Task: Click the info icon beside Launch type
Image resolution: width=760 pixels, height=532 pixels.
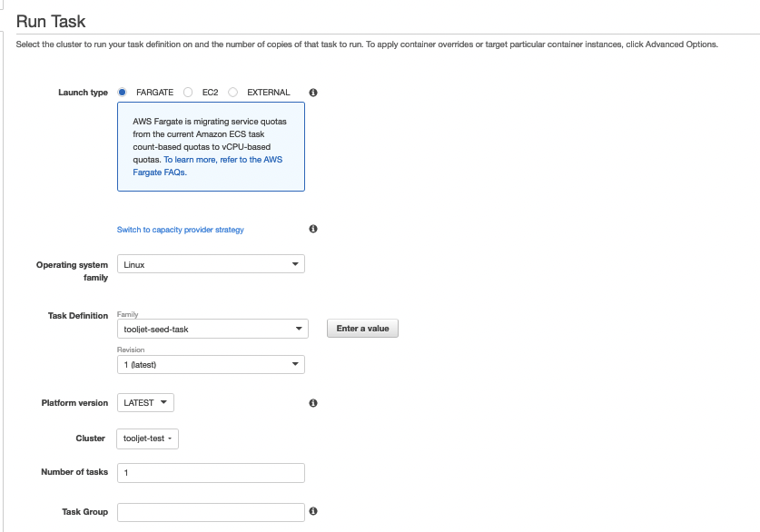Action: pyautogui.click(x=313, y=93)
